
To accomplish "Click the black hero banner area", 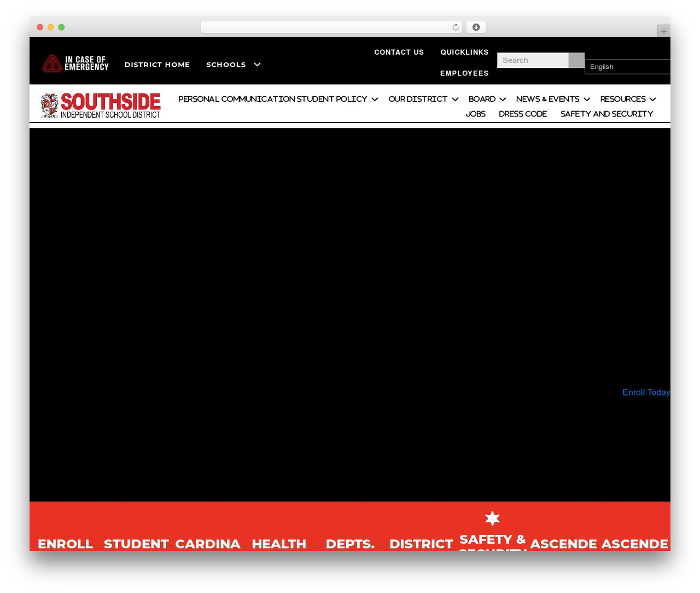I will pyautogui.click(x=350, y=315).
